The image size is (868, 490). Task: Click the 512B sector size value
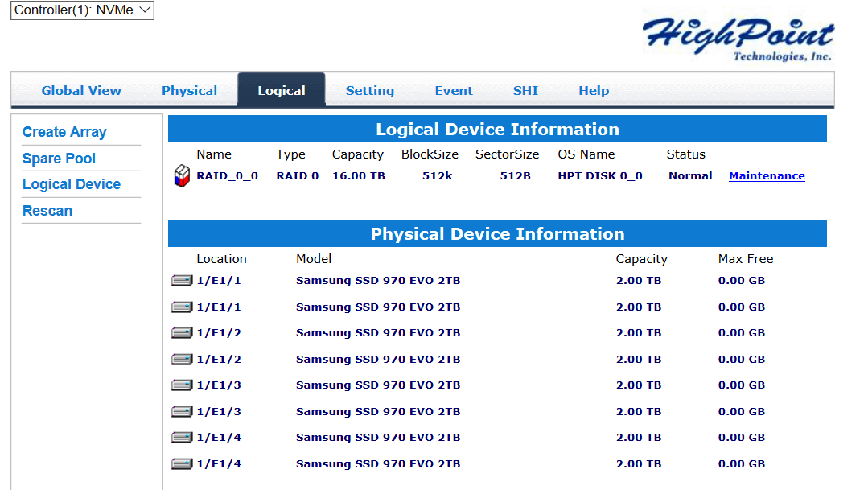pyautogui.click(x=516, y=176)
